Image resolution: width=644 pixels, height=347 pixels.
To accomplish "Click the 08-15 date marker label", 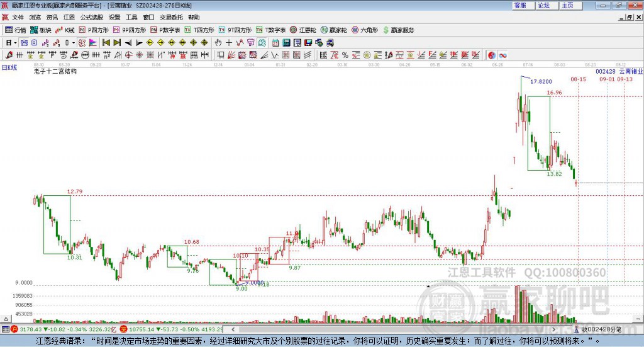I will tap(579, 79).
